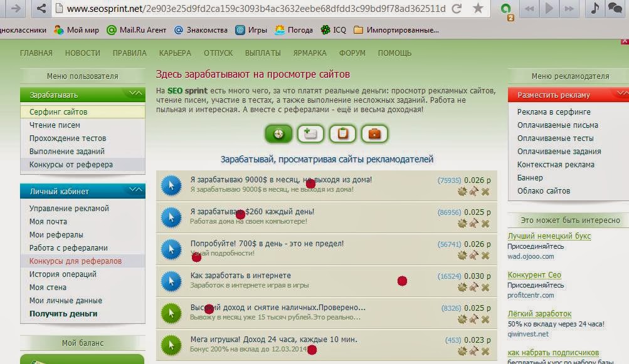Click the rewind media button in the browser toolbar
629x364 pixels.
tap(529, 8)
